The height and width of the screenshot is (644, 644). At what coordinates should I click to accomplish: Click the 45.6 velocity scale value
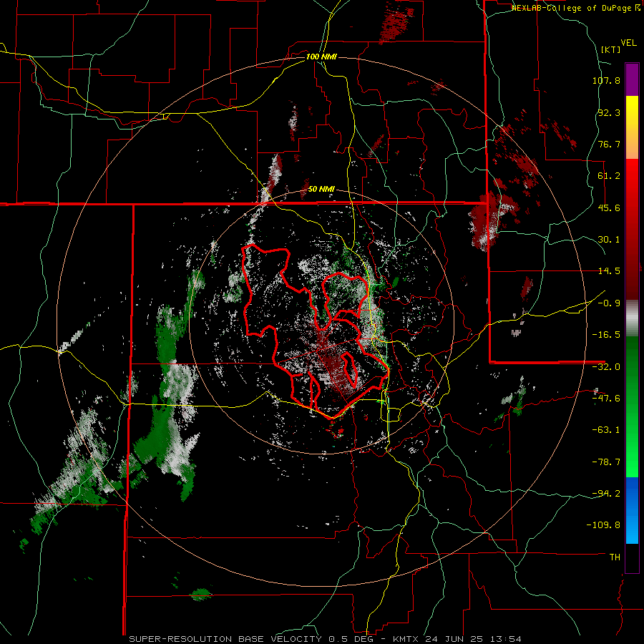(x=609, y=208)
